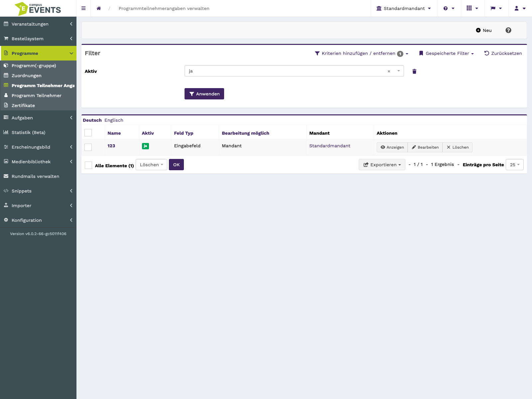Open Programm(-gruppe) in sidebar
This screenshot has height=399, width=532.
coord(38,66)
